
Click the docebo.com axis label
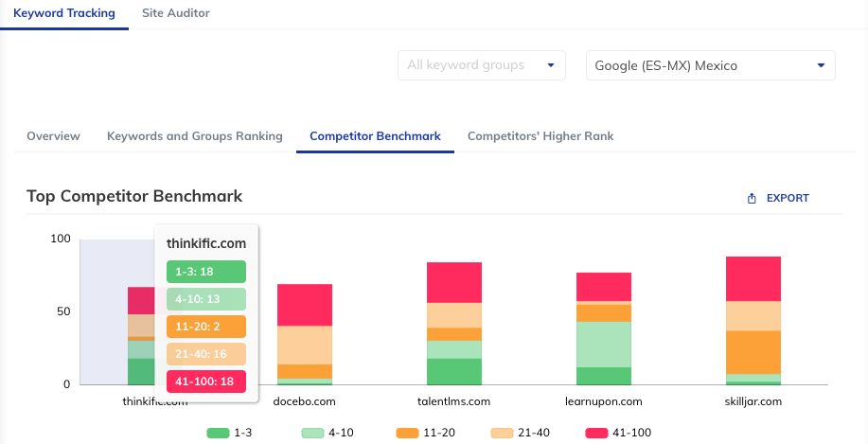305,402
